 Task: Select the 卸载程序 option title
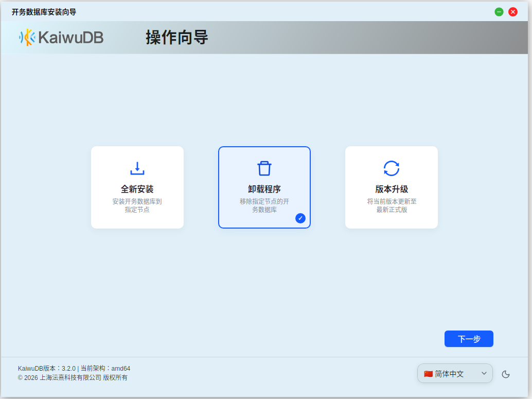coord(264,189)
